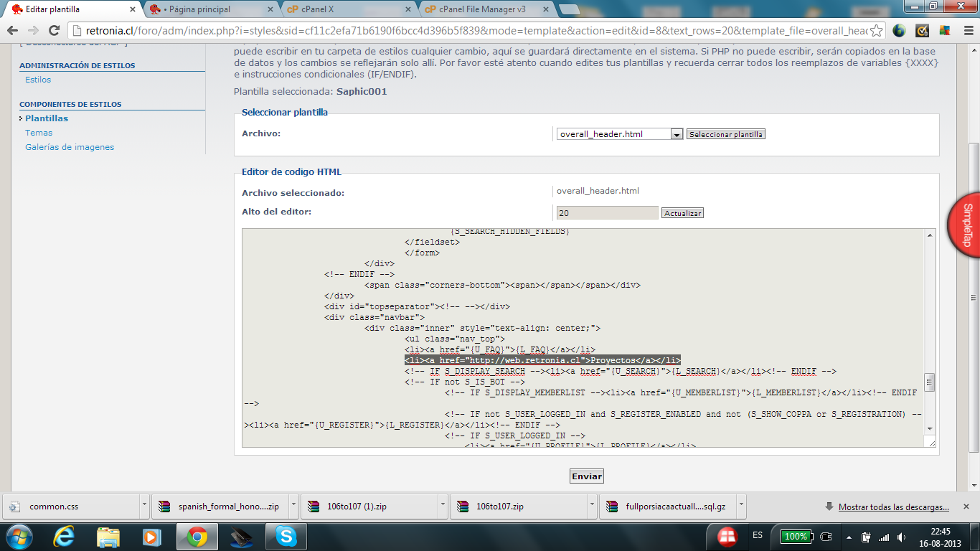Viewport: 980px width, 551px height.
Task: Click the Seleccionar plantilla button
Action: point(725,134)
